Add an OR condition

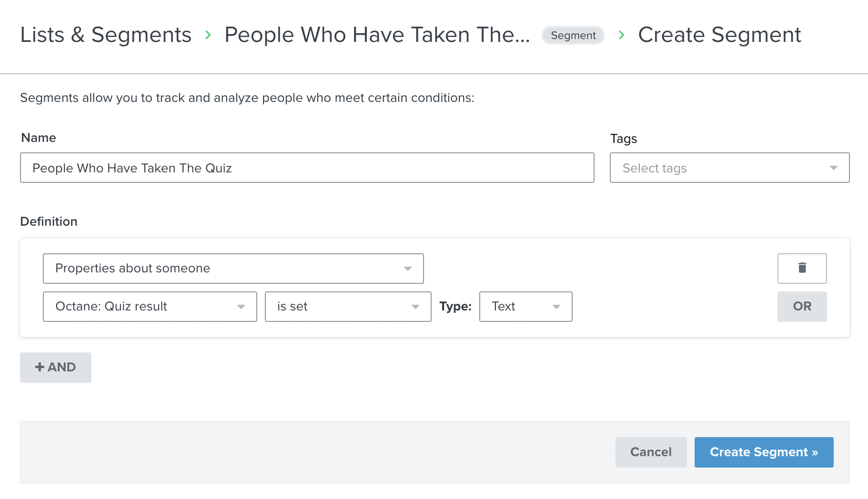pyautogui.click(x=802, y=307)
